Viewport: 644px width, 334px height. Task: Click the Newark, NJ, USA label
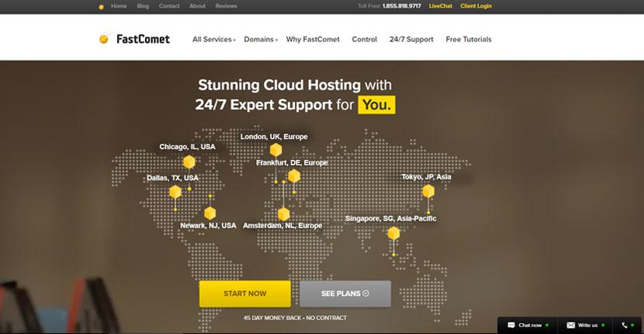208,226
